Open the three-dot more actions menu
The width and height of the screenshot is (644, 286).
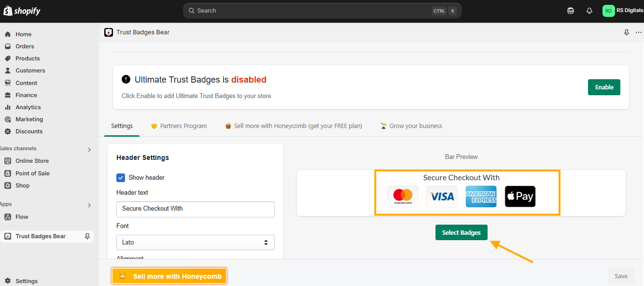click(x=638, y=32)
